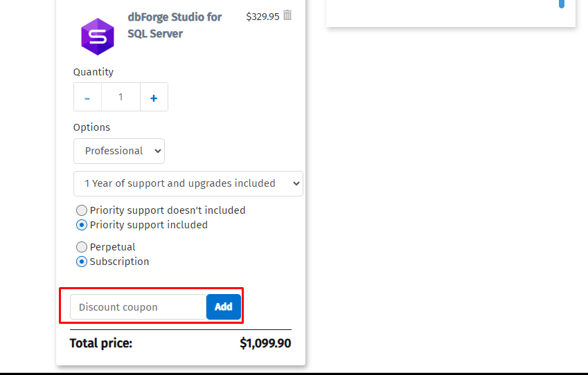Screen dimensions: 588x375
Task: Click the $1,099.90 total price value
Action: (x=265, y=343)
